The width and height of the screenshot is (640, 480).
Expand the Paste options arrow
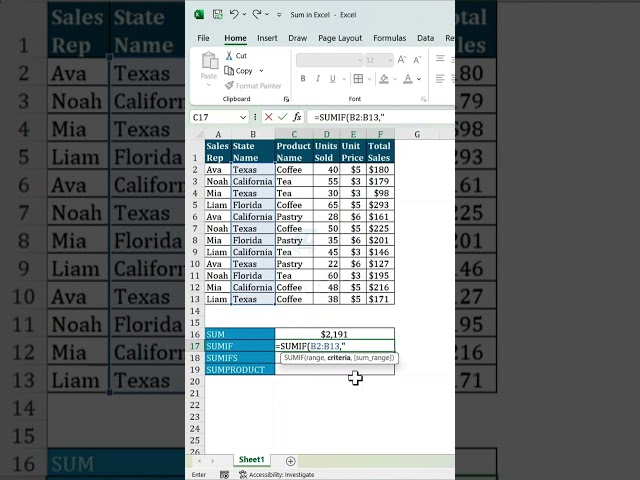coord(209,85)
